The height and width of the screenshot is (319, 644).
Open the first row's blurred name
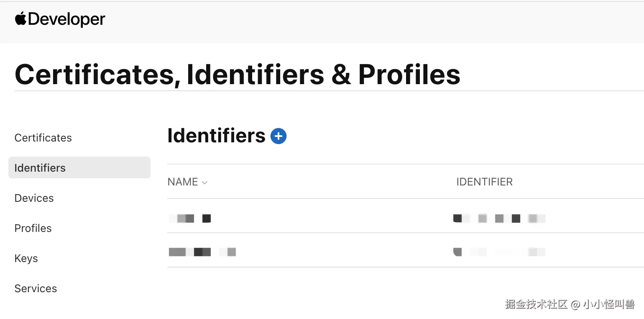pos(190,218)
